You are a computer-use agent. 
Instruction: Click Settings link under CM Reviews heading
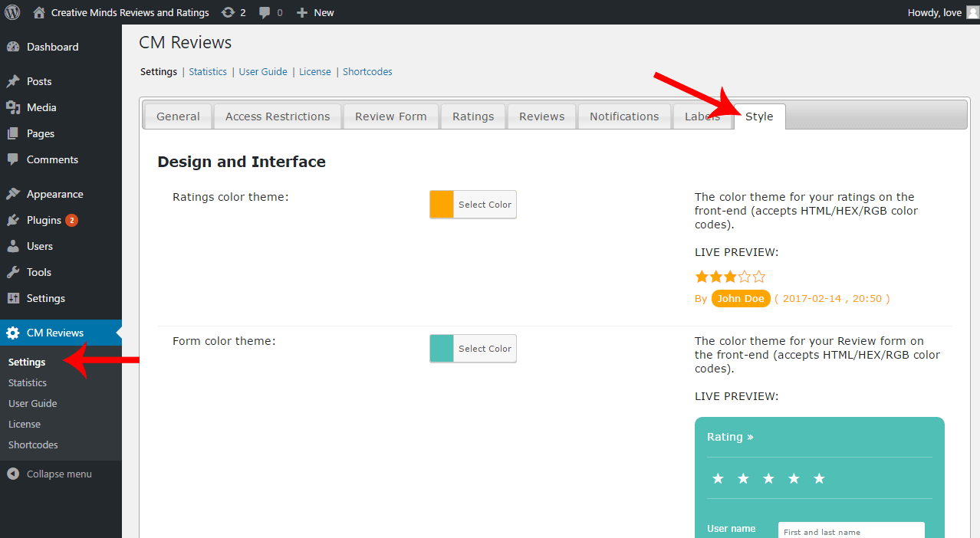[159, 71]
